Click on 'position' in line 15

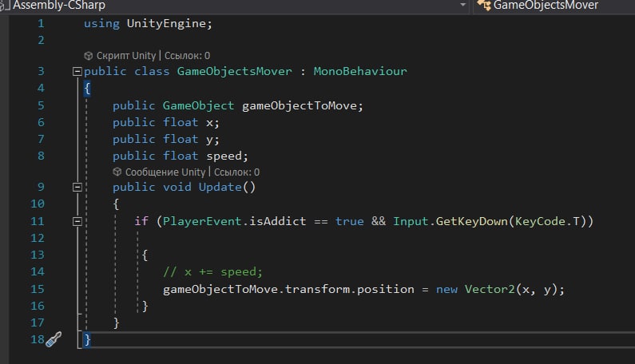(385, 289)
